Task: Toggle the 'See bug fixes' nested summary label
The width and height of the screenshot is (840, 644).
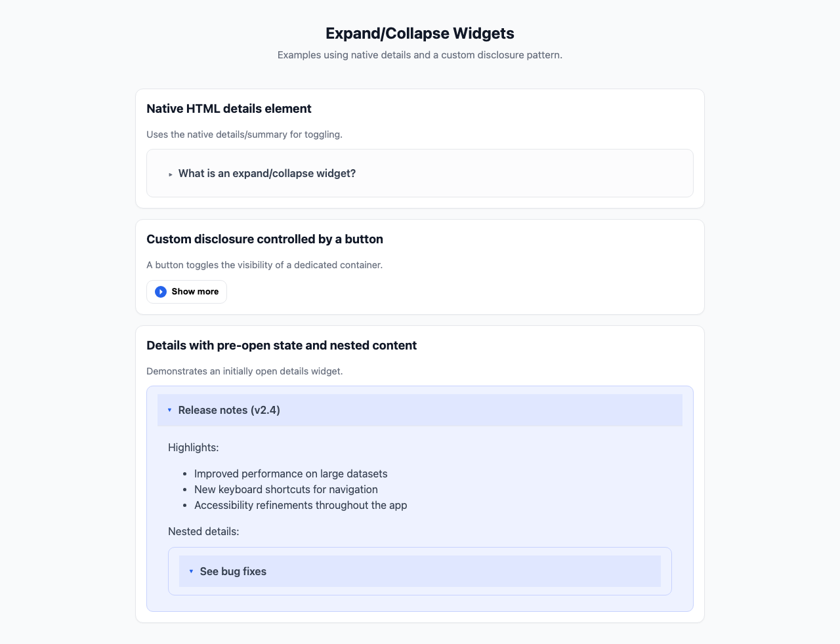Action: (233, 572)
